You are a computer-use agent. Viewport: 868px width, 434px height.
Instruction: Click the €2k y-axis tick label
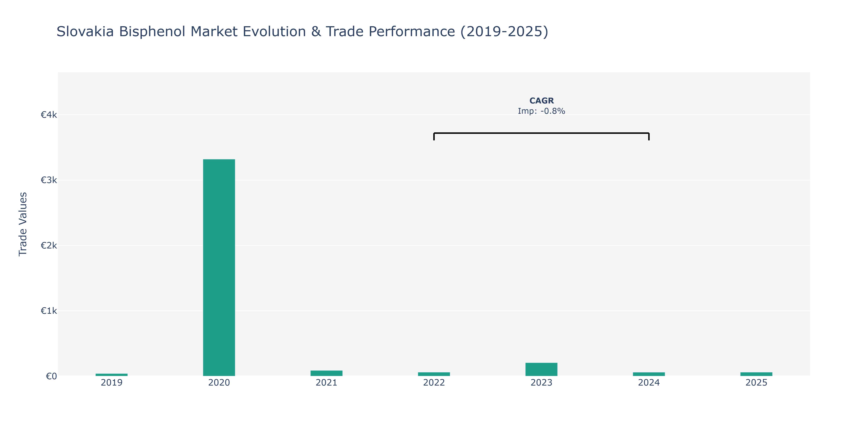49,246
